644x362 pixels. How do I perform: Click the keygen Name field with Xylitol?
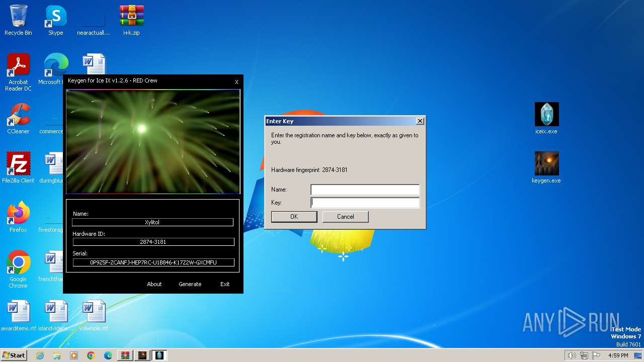pyautogui.click(x=152, y=222)
